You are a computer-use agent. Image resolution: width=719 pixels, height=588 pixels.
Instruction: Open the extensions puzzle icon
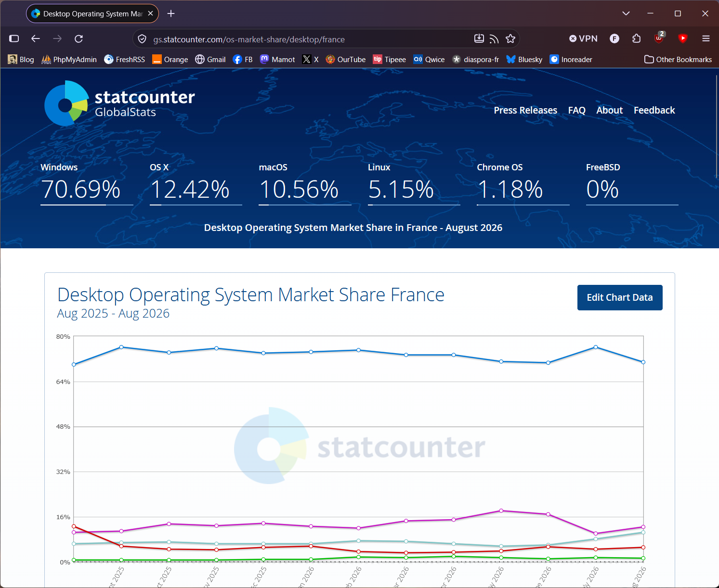(x=636, y=38)
